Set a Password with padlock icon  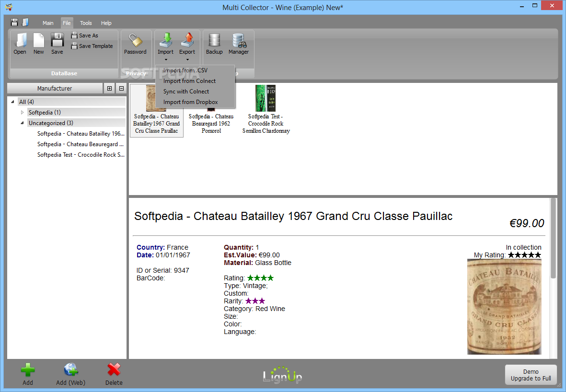coord(135,43)
